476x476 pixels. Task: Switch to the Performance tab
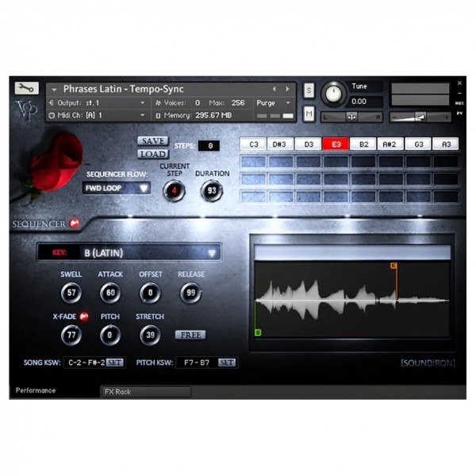pos(36,390)
